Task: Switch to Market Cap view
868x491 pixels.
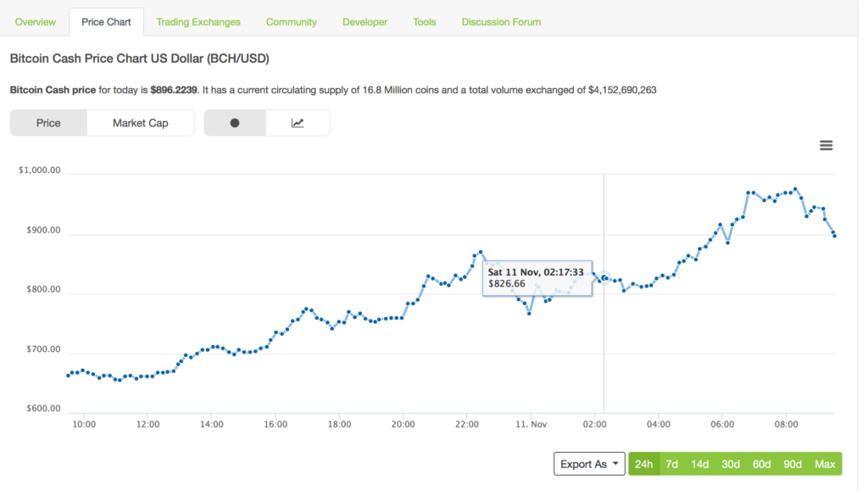Action: (141, 123)
